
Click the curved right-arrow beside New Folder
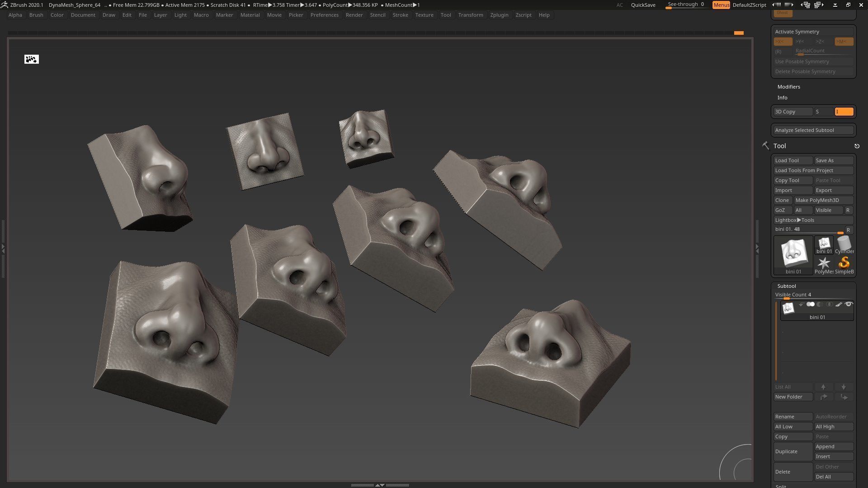(824, 397)
